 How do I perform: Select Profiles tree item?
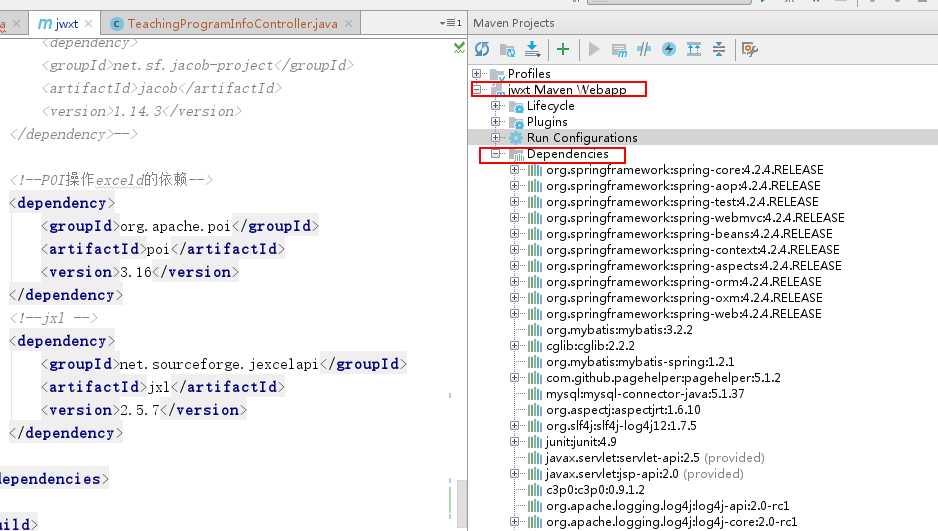tap(529, 74)
